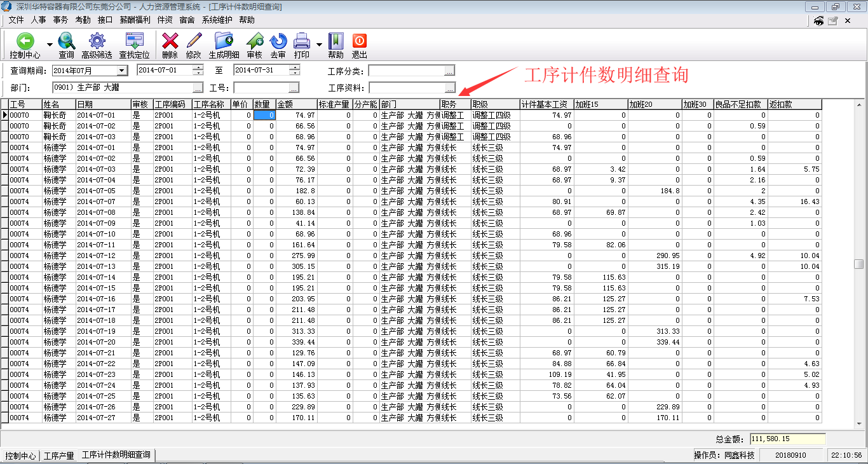Expand the 控制中心 dropdown arrow
The height and width of the screenshot is (464, 868).
[x=50, y=45]
